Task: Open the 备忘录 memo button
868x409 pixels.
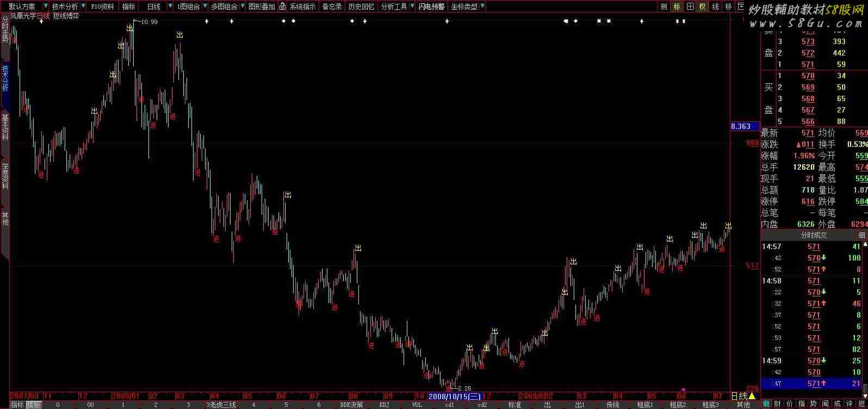Action: coord(332,7)
